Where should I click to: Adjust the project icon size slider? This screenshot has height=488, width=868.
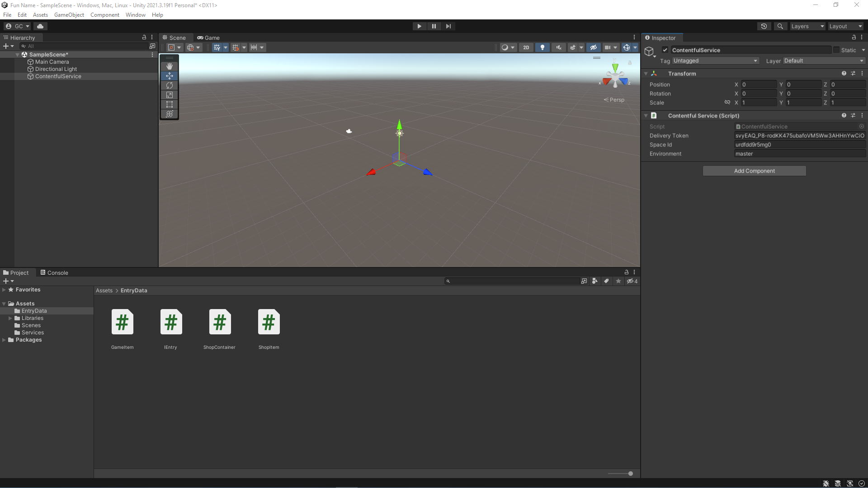[630, 474]
